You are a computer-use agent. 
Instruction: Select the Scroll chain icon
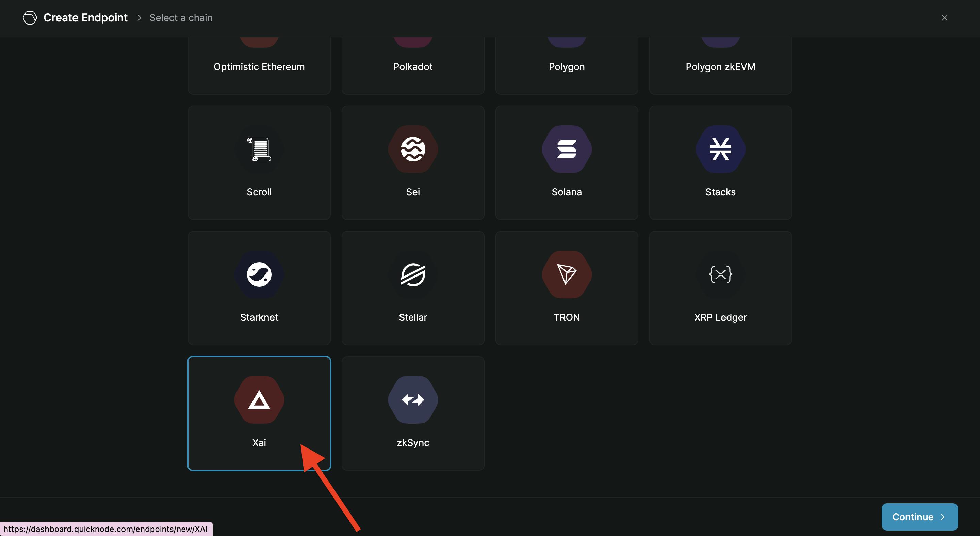point(259,149)
